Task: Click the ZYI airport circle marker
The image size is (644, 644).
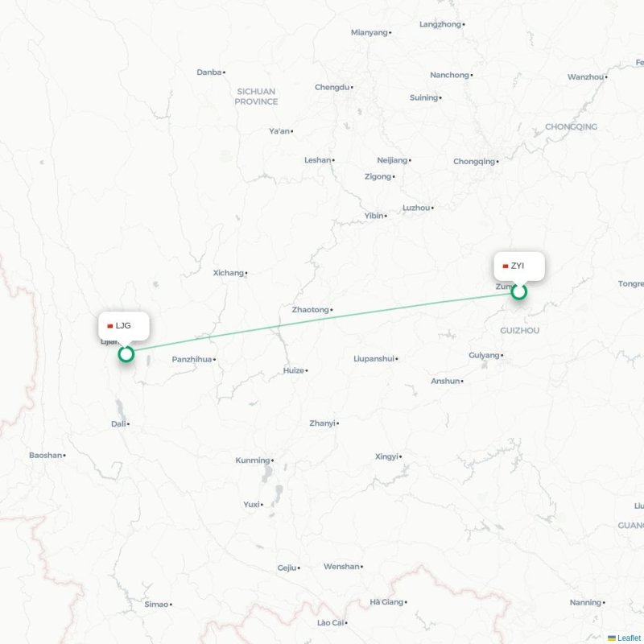Action: [x=519, y=291]
